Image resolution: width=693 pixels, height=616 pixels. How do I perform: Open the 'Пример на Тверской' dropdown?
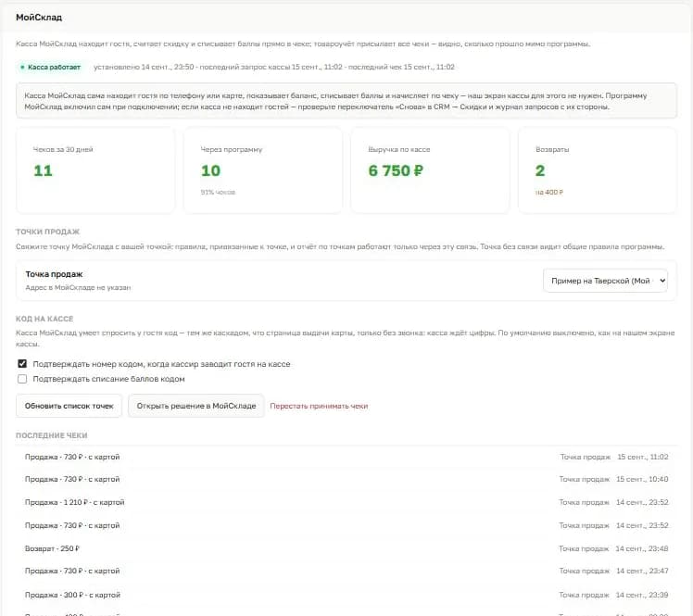pyautogui.click(x=605, y=281)
